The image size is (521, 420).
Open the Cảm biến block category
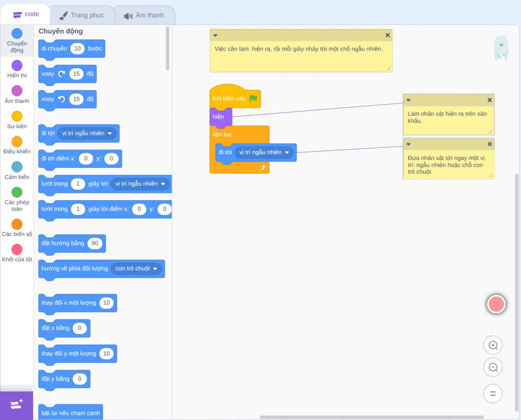[17, 171]
